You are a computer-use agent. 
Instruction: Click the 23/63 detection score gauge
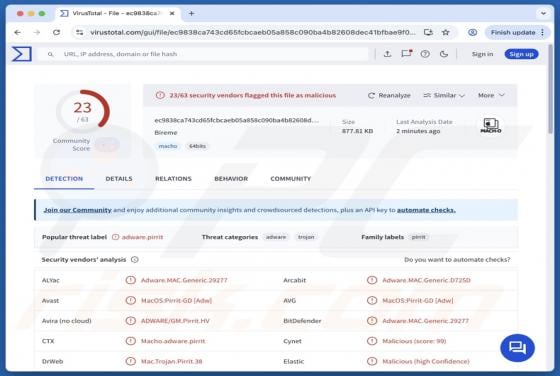tap(82, 111)
